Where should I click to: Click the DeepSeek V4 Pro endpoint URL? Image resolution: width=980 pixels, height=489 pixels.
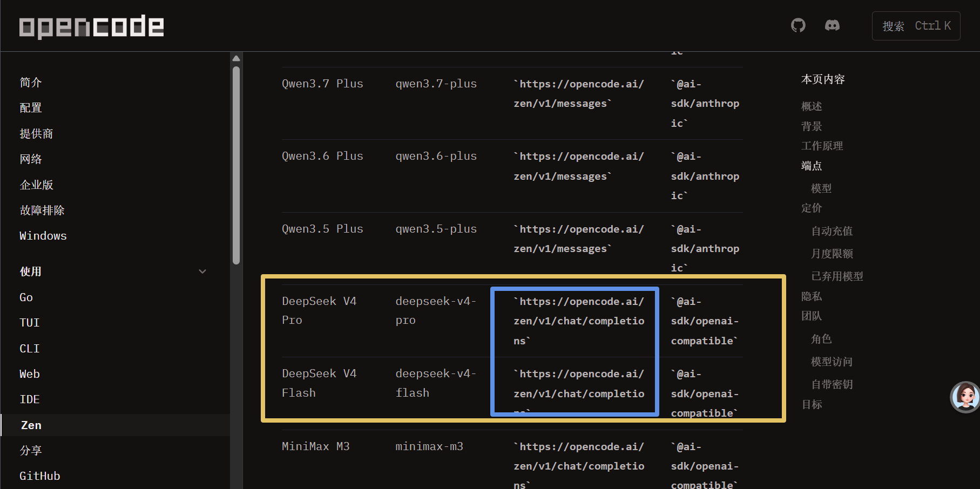pos(579,321)
